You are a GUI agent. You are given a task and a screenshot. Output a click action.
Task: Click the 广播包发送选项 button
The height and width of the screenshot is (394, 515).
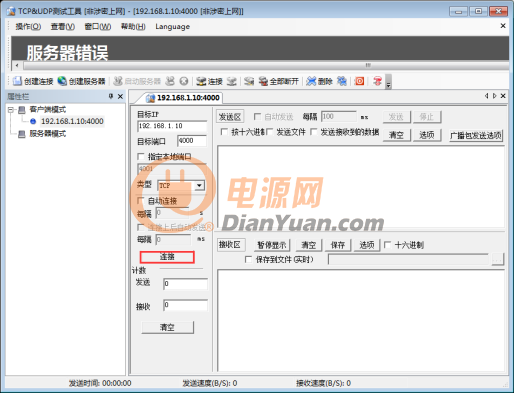coord(476,135)
